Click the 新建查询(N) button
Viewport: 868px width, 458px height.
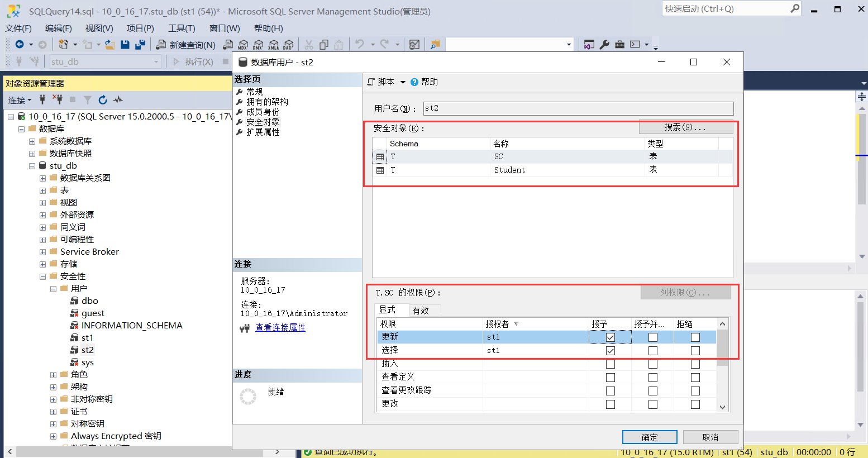pyautogui.click(x=186, y=45)
